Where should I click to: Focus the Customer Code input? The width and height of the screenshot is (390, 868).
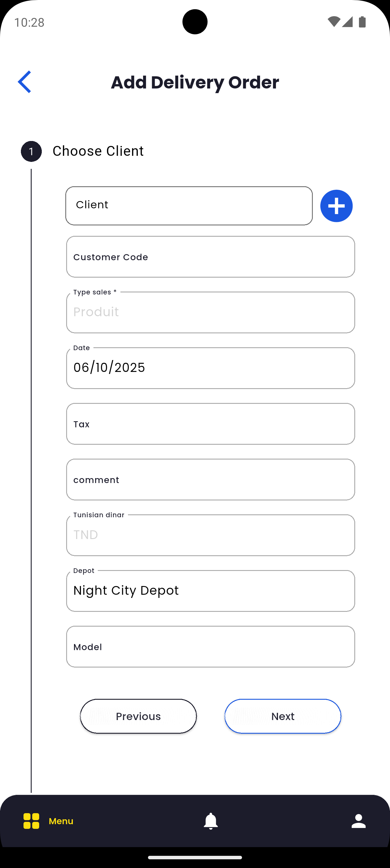(210, 257)
